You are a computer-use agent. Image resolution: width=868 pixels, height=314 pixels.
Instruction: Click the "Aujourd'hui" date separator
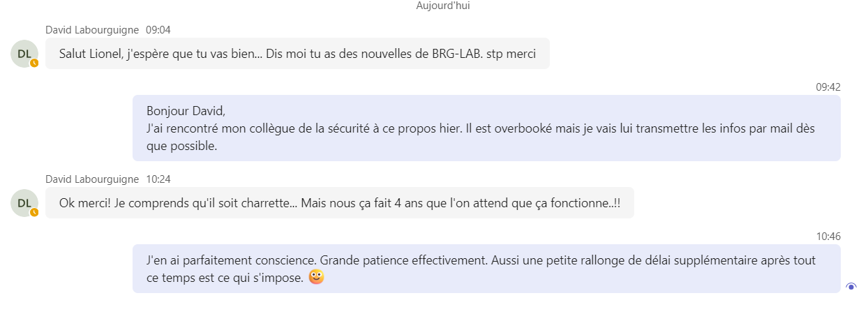pos(443,6)
